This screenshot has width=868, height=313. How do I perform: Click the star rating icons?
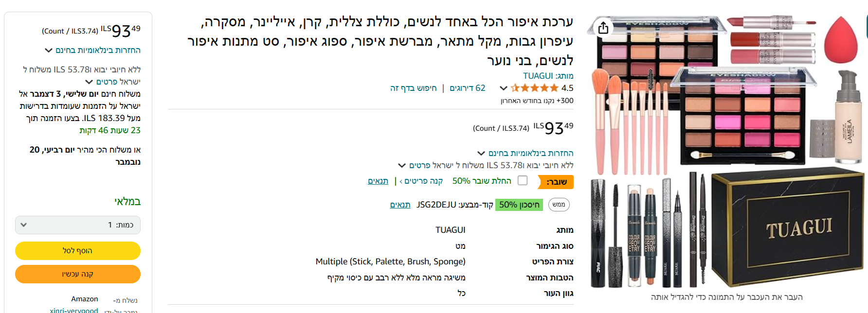click(x=535, y=88)
